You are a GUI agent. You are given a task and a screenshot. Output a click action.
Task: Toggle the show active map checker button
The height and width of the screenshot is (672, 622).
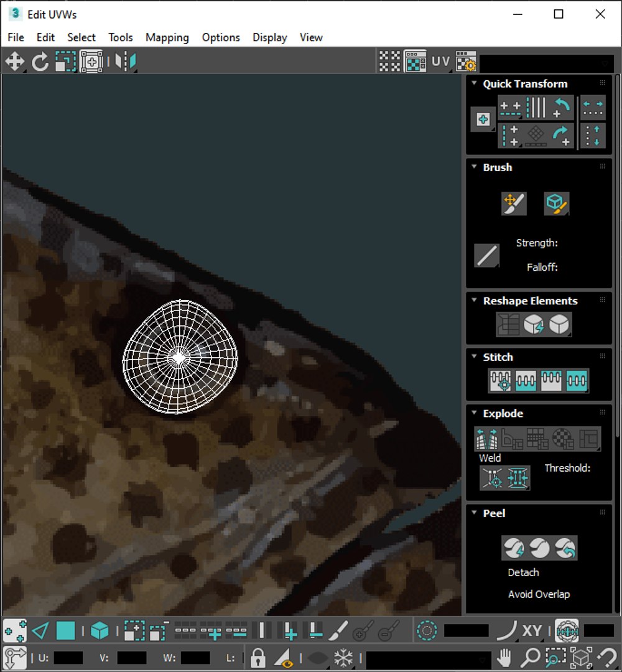point(415,61)
